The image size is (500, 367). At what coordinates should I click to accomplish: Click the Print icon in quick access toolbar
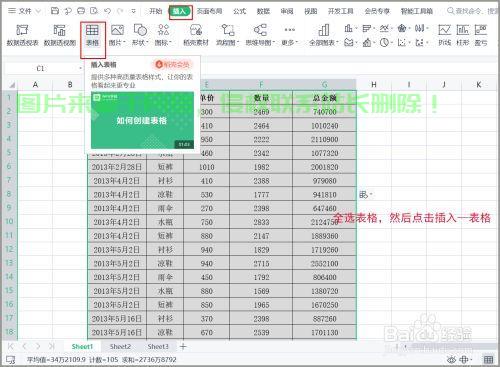81,11
